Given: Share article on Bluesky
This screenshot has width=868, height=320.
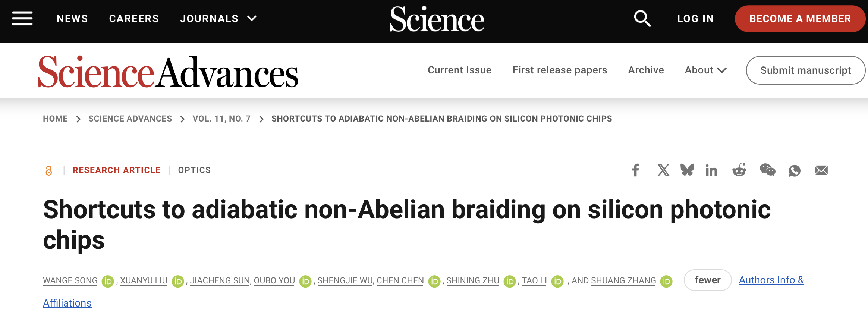Looking at the screenshot, I should pyautogui.click(x=687, y=170).
